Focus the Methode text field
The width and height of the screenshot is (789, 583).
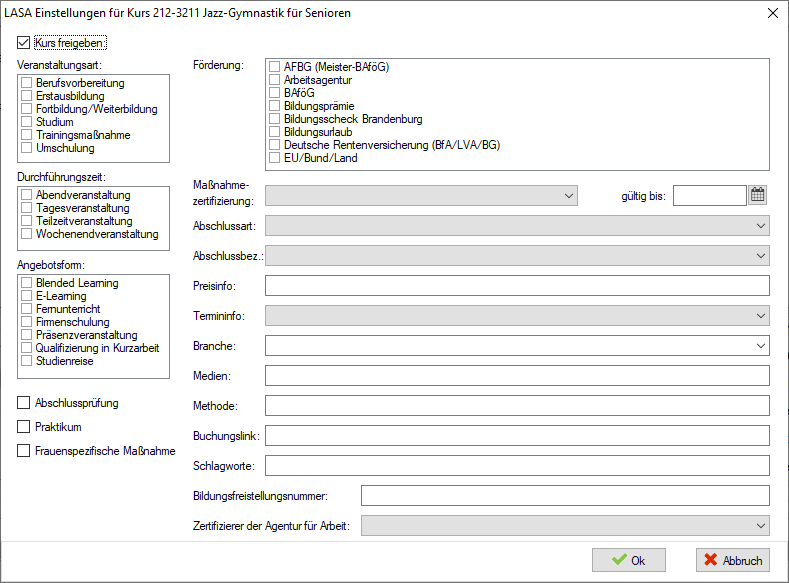tap(517, 406)
